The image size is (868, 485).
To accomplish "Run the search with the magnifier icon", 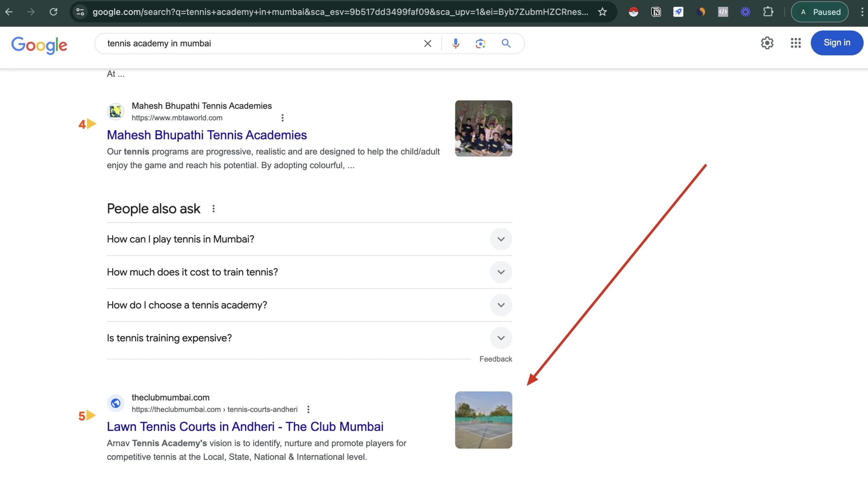I will [506, 43].
